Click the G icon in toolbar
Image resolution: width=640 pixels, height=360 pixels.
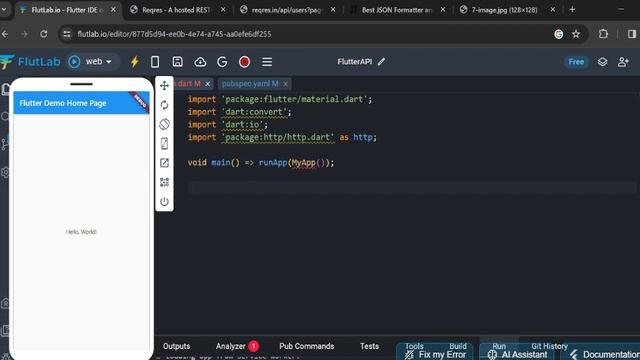pyautogui.click(x=222, y=62)
